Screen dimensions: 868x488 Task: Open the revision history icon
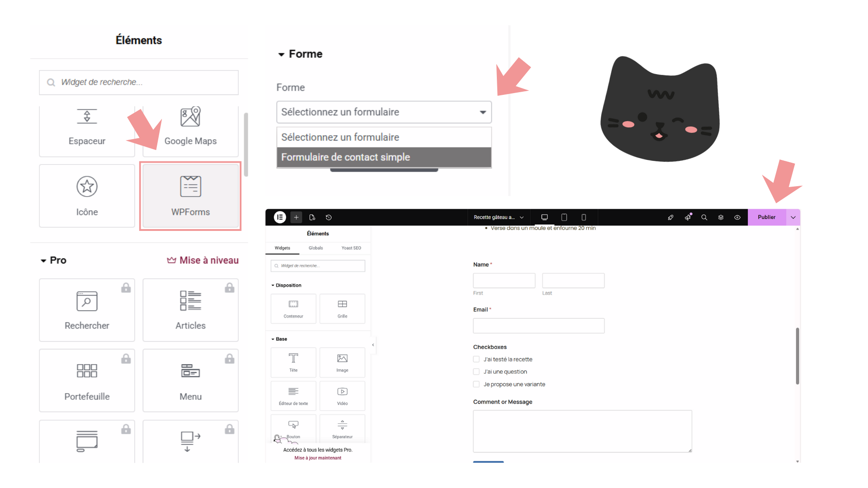329,217
